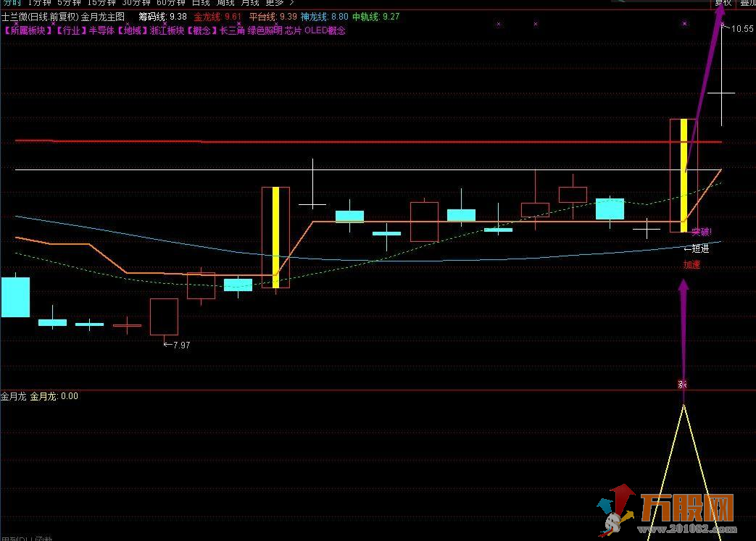The height and width of the screenshot is (541, 756).
Task: Open the 复权 adjustment menu
Action: coord(723,3)
